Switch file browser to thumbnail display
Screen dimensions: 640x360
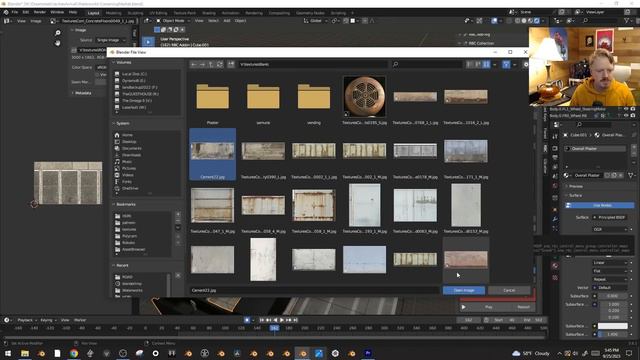point(486,64)
